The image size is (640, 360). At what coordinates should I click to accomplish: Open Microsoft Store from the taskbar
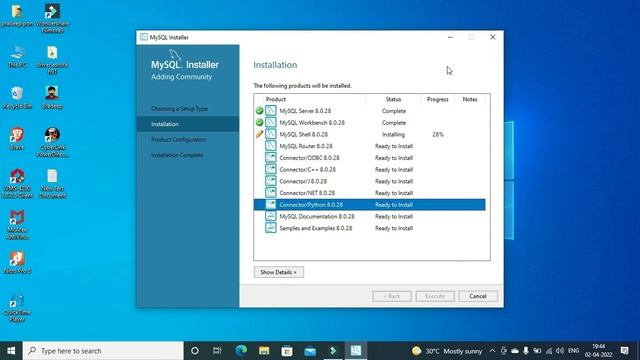287,351
